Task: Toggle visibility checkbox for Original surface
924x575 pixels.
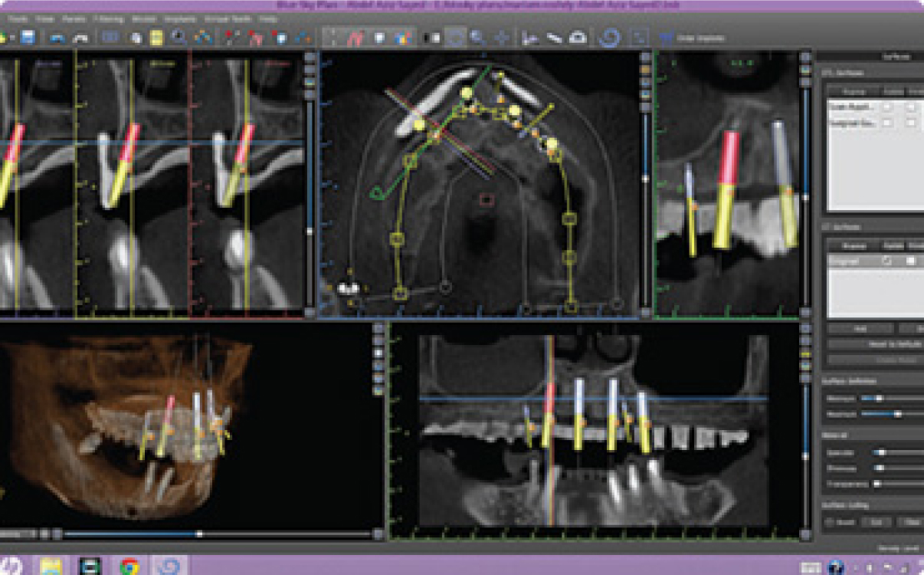Action: pyautogui.click(x=886, y=261)
